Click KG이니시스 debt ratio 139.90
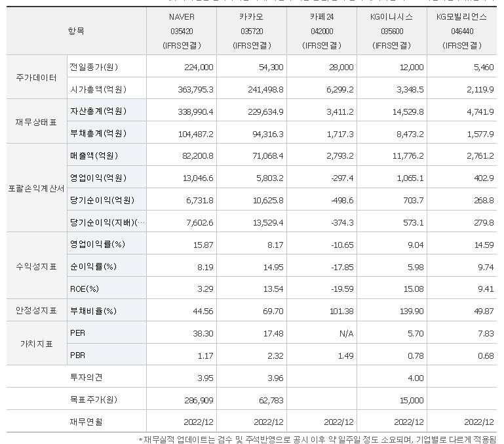Image resolution: width=504 pixels, height=444 pixels. point(412,311)
